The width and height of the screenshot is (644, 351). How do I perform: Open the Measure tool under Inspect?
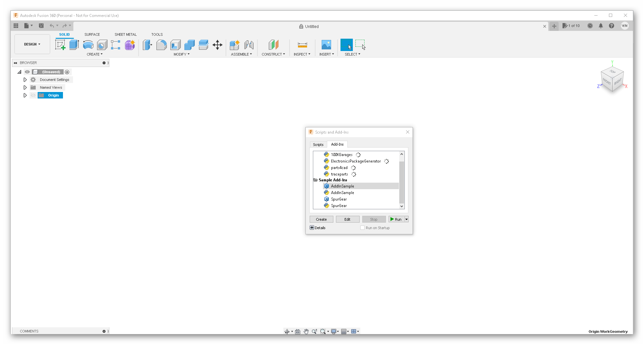tap(302, 45)
